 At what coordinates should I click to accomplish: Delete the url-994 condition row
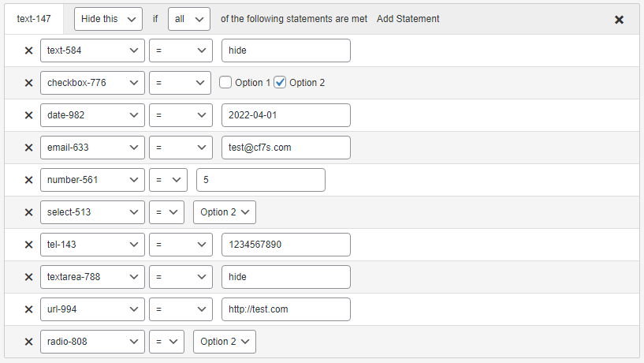[28, 309]
